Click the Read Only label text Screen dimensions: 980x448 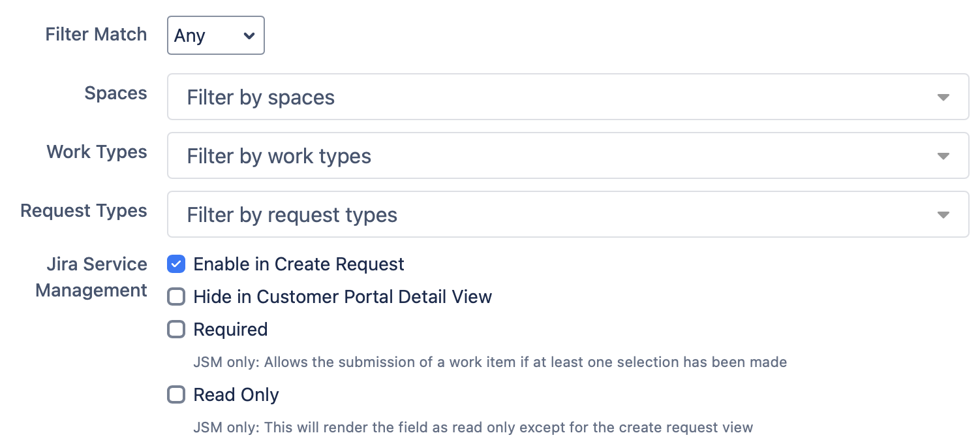[x=236, y=394]
